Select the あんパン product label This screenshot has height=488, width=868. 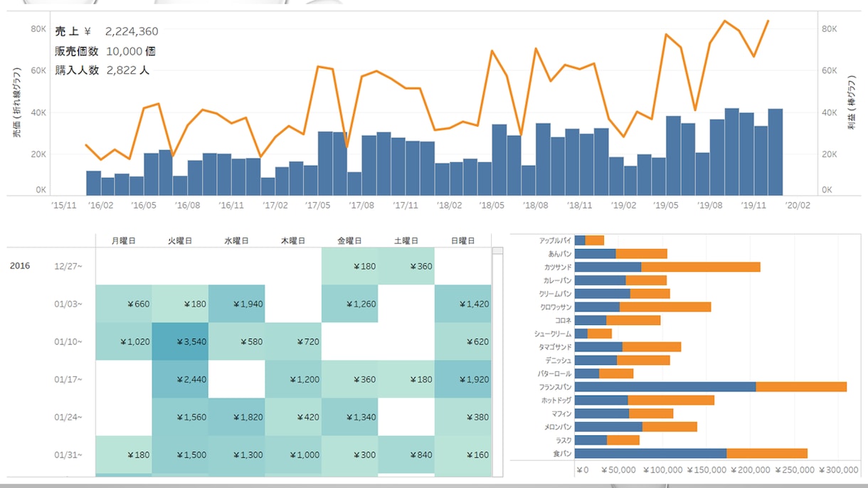pyautogui.click(x=559, y=253)
